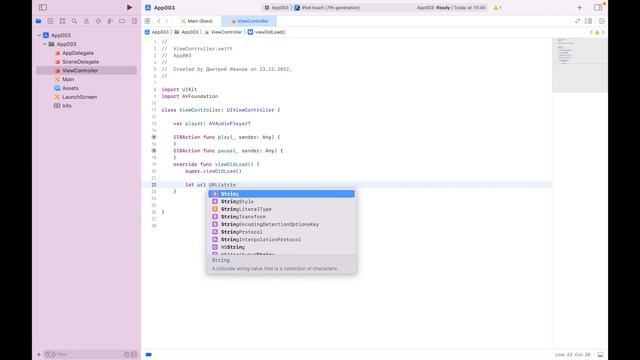Click App003 project in jump bar
This screenshot has height=360, width=640.
pyautogui.click(x=157, y=32)
